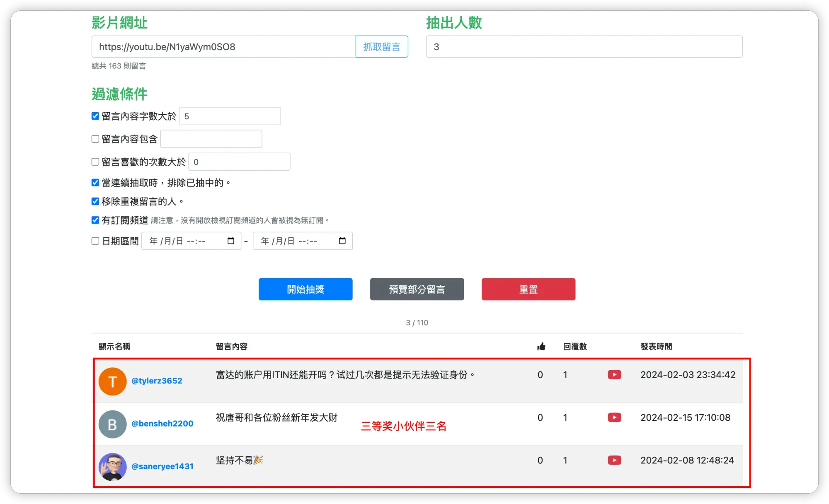
Task: Click YouTube icon in saneryee1431 row
Action: tap(614, 460)
